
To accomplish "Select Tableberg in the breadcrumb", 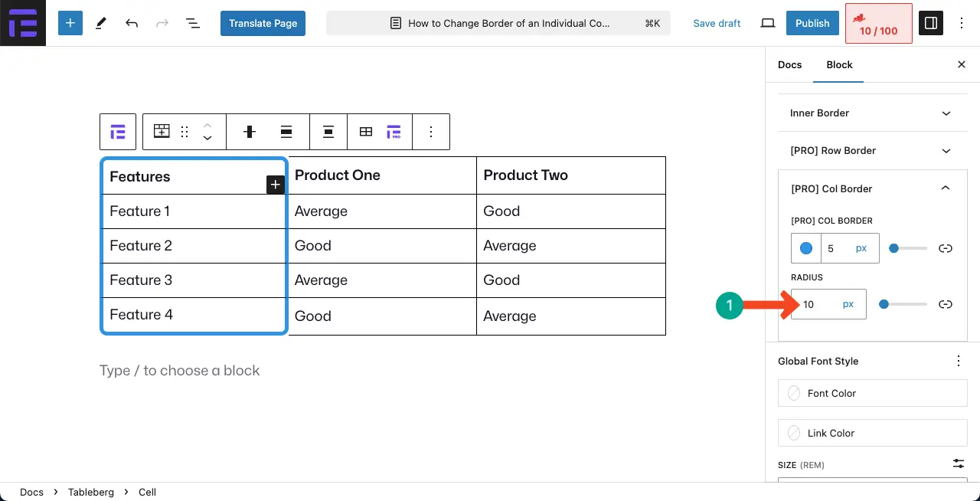I will (x=91, y=492).
